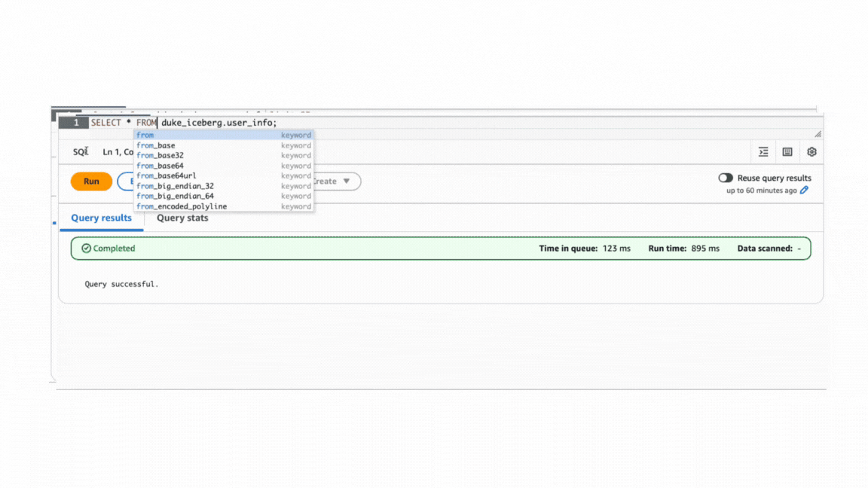The image size is (868, 488).
Task: Click the keyboard shortcuts panel icon
Action: tap(787, 151)
